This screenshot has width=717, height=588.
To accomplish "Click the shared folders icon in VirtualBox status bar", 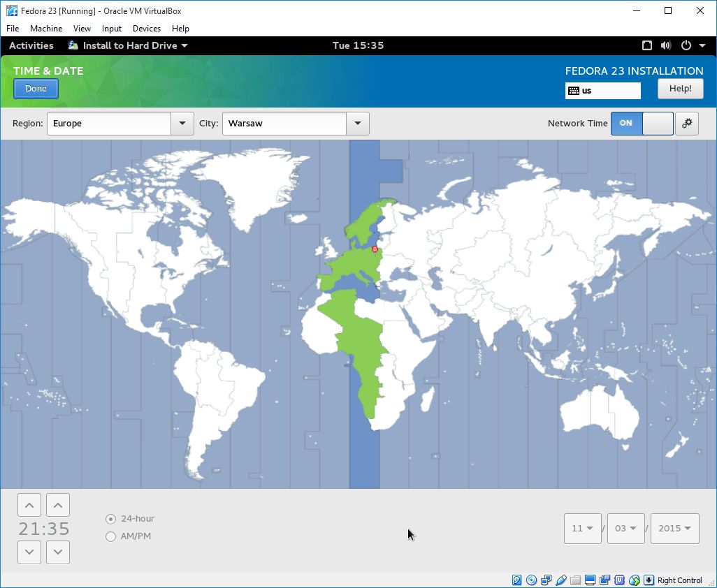I will tap(575, 580).
